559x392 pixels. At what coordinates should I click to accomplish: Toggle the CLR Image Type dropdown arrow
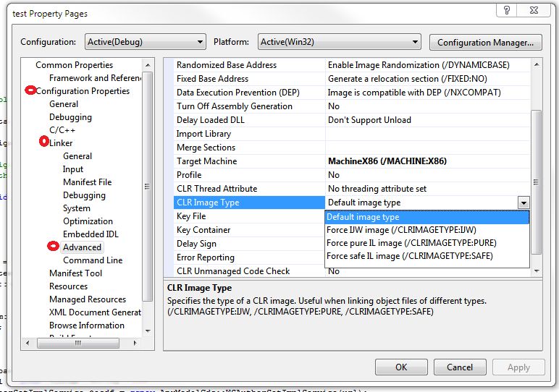(524, 203)
